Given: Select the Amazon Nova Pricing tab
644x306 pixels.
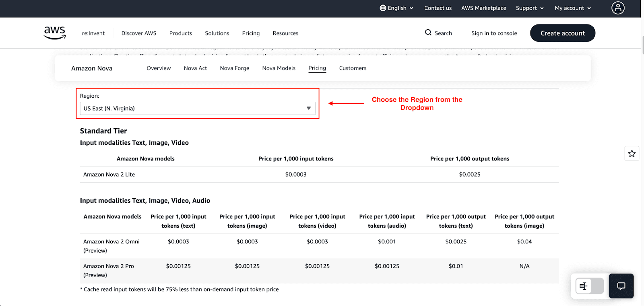Looking at the screenshot, I should click(317, 68).
